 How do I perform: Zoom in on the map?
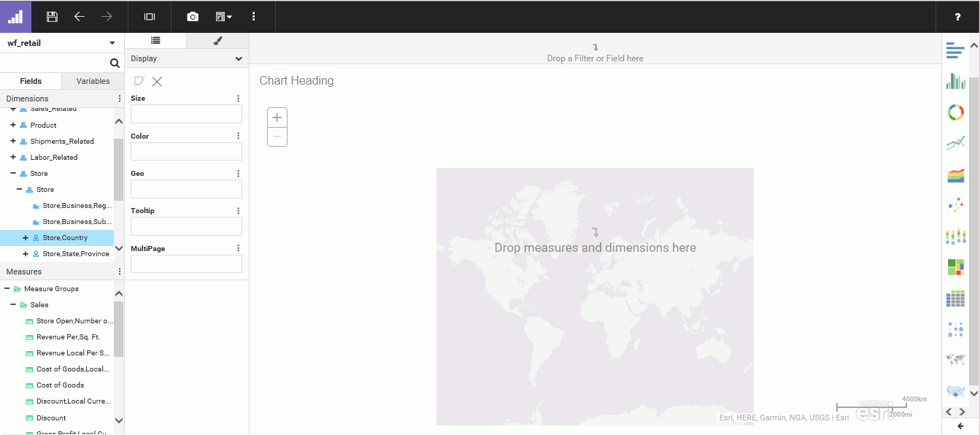[x=277, y=118]
